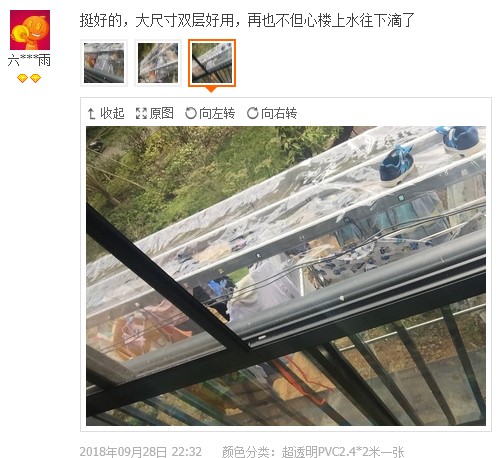Select the third highlighted review thumbnail
The image size is (497, 458).
[x=212, y=63]
